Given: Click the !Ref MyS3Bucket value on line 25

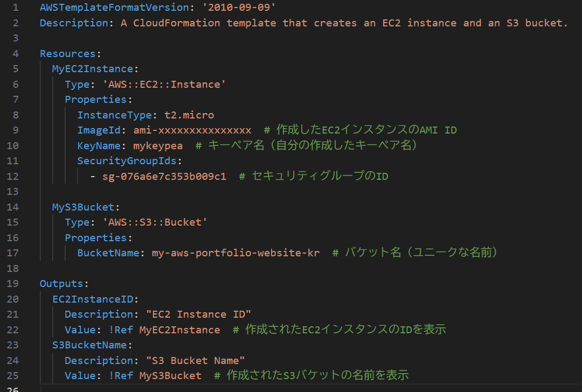Looking at the screenshot, I should pos(155,376).
